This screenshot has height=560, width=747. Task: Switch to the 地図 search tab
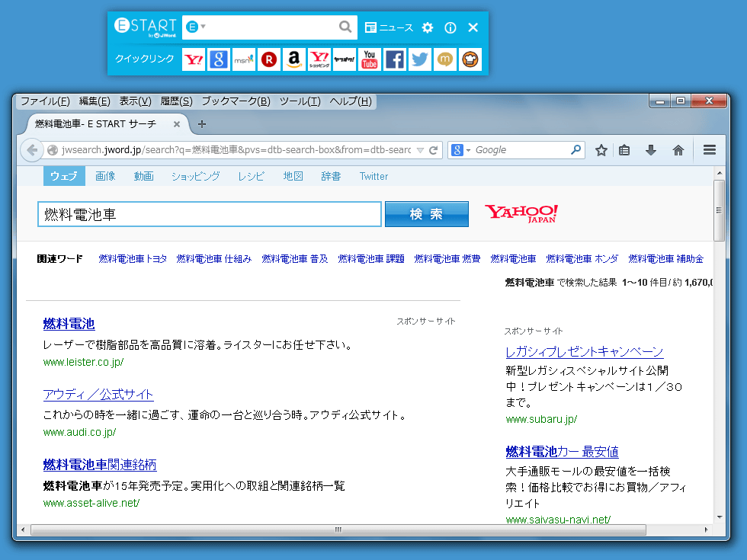[293, 176]
